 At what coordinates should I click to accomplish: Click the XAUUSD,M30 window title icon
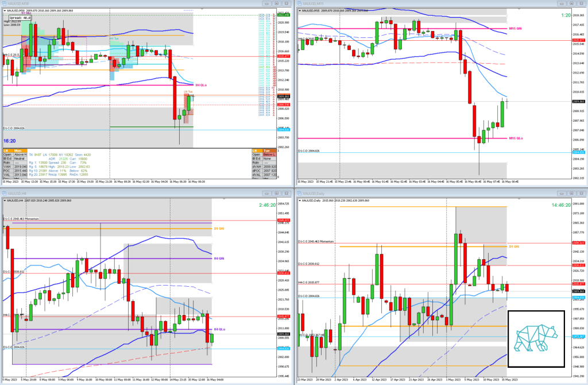click(5, 5)
